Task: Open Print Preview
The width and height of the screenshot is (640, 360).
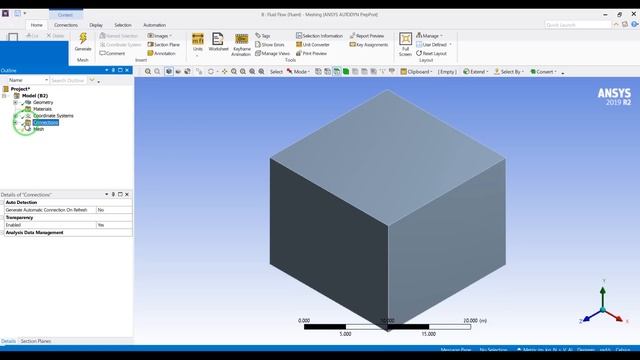Action: (x=311, y=53)
